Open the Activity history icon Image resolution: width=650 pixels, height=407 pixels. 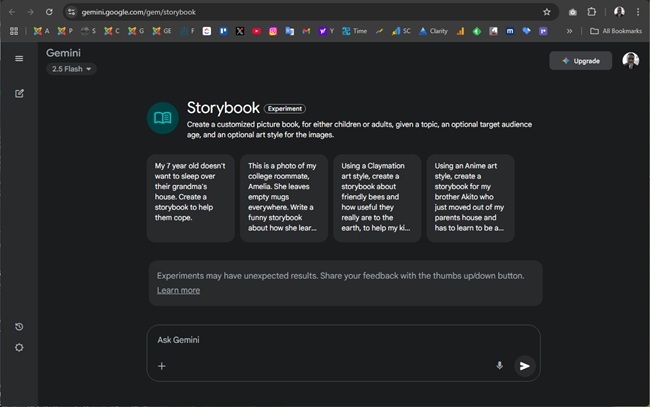click(19, 327)
